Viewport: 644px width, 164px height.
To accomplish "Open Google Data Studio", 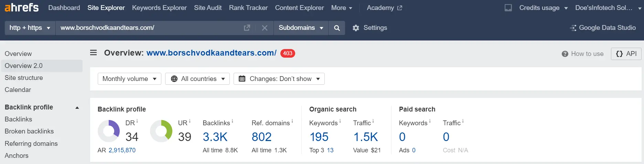I will tap(603, 28).
